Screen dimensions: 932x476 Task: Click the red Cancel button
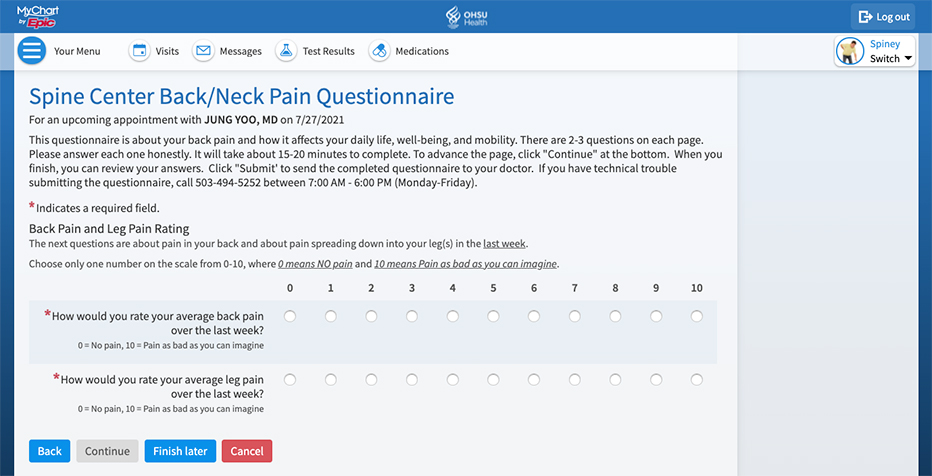point(247,451)
